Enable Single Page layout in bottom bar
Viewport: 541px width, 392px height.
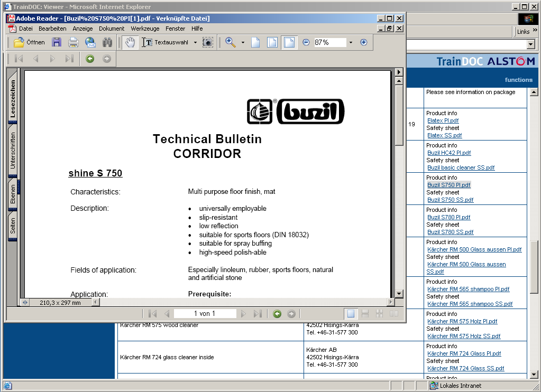coord(351,314)
